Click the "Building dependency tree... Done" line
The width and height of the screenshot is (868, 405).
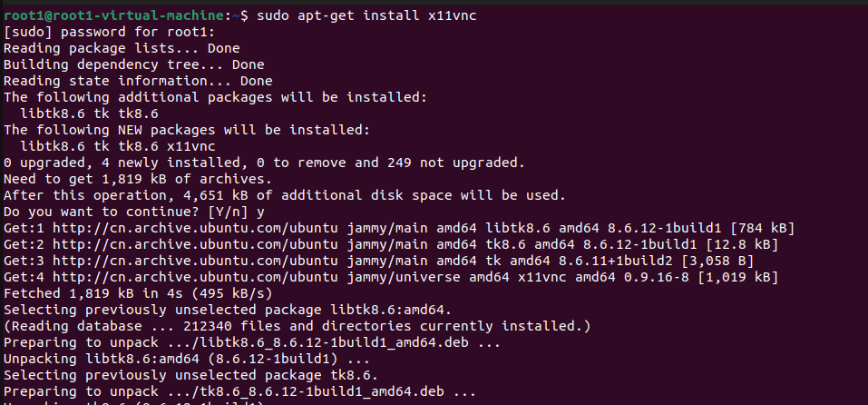click(x=133, y=64)
